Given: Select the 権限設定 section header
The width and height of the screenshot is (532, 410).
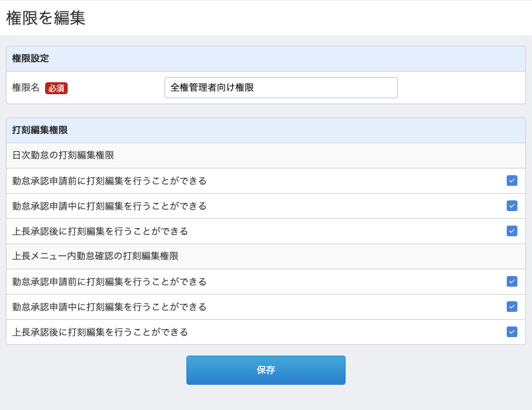Looking at the screenshot, I should [31, 58].
